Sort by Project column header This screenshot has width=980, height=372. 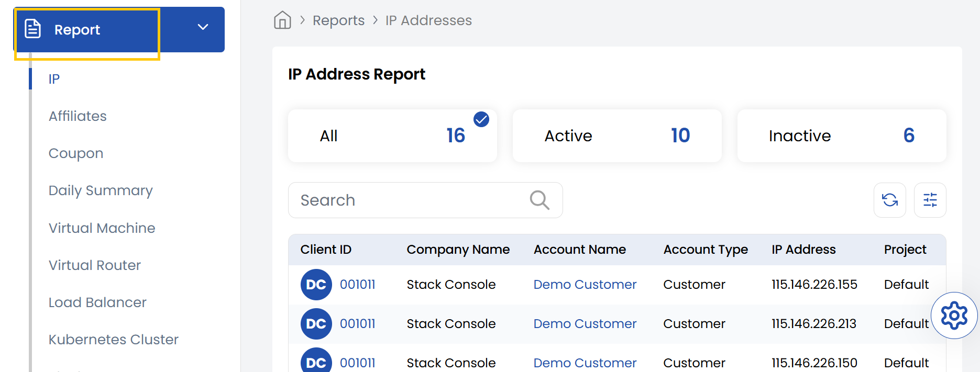click(905, 250)
